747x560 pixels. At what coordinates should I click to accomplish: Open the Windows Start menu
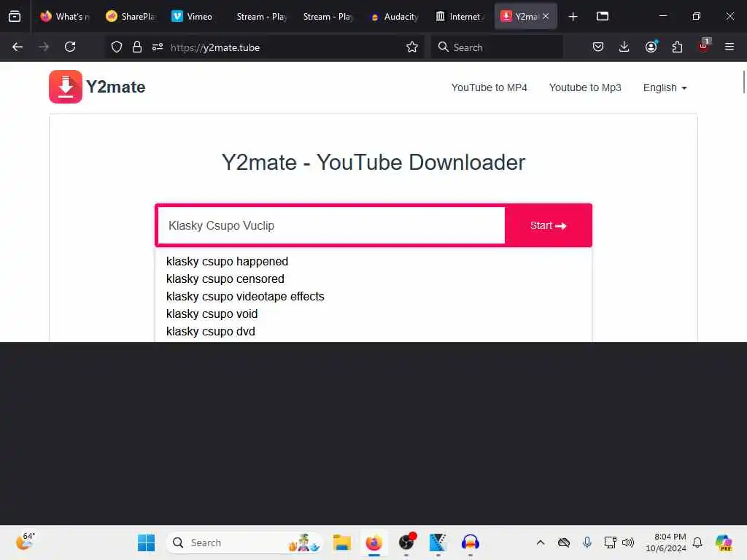[146, 542]
